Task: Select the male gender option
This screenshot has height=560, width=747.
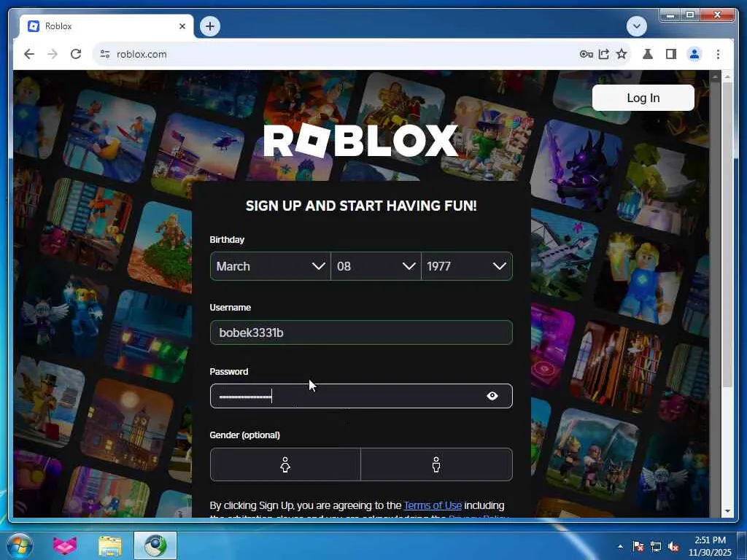Action: click(x=436, y=464)
